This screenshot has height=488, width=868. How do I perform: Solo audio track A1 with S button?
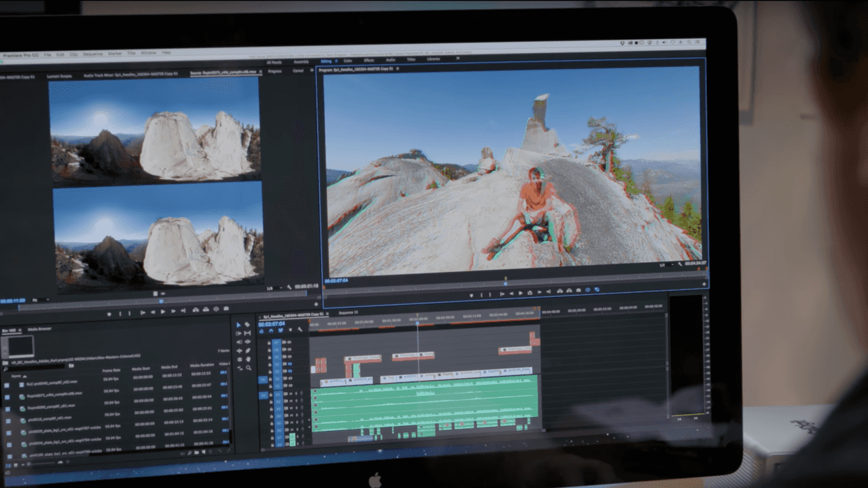click(x=296, y=394)
